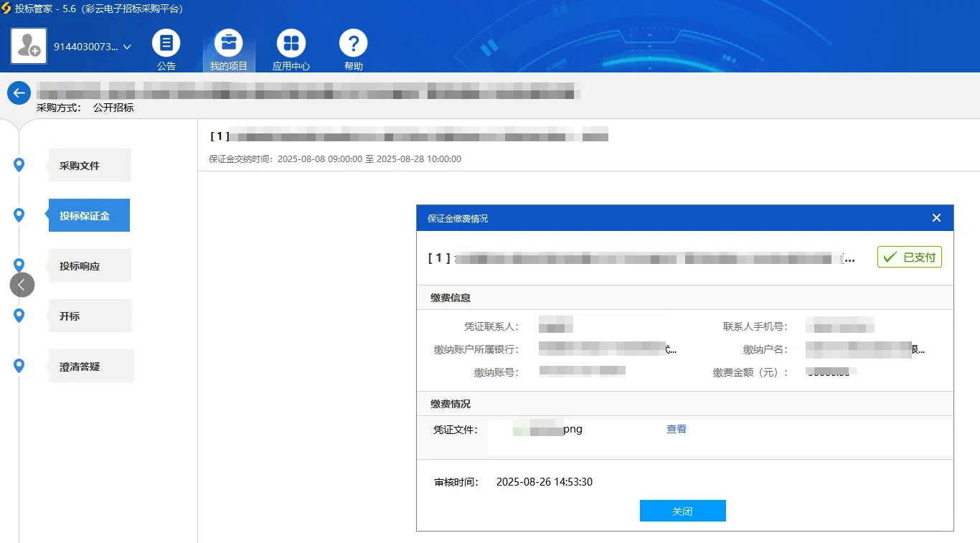This screenshot has height=543, width=980.
Task: Click 查看 to view the voucher
Action: pyautogui.click(x=676, y=428)
